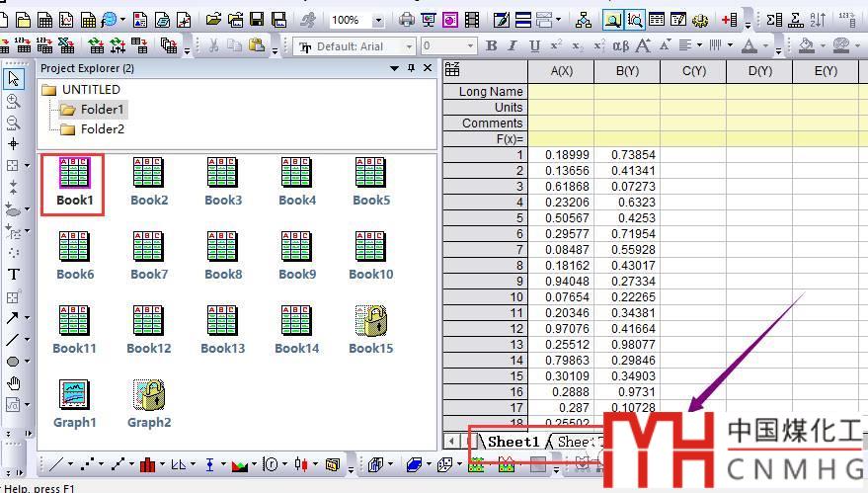Select the Text tool
The height and width of the screenshot is (493, 868).
(13, 275)
